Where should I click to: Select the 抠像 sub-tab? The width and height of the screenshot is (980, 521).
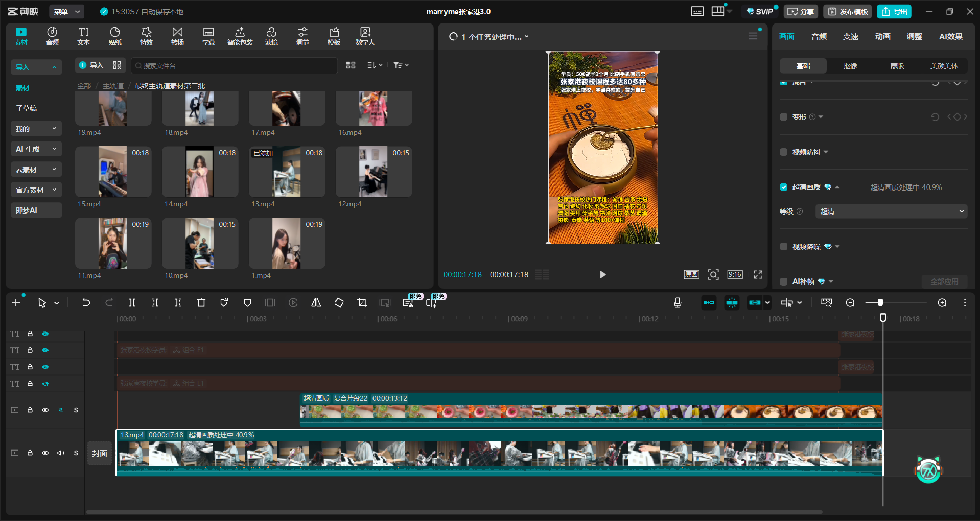pyautogui.click(x=850, y=66)
